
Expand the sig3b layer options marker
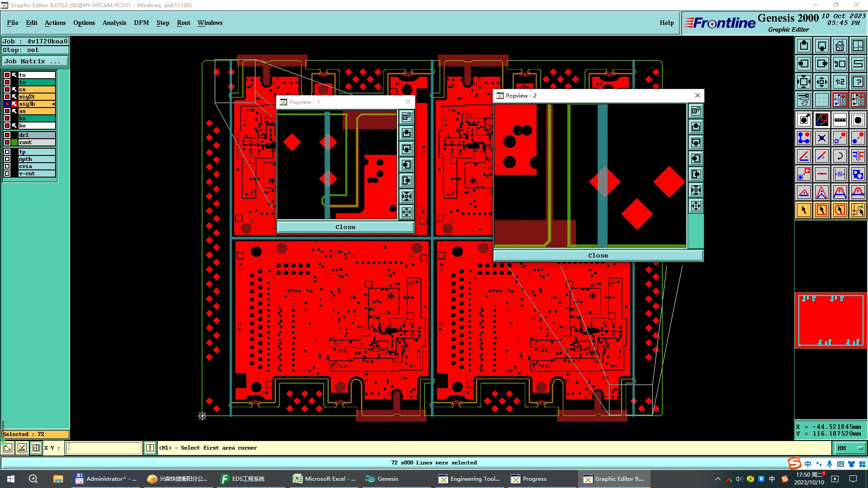53,104
